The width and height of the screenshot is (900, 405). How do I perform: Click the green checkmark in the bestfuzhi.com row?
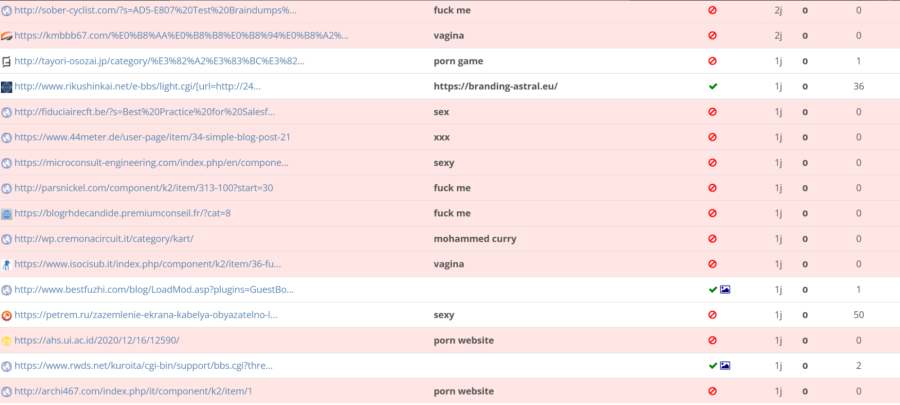point(711,289)
